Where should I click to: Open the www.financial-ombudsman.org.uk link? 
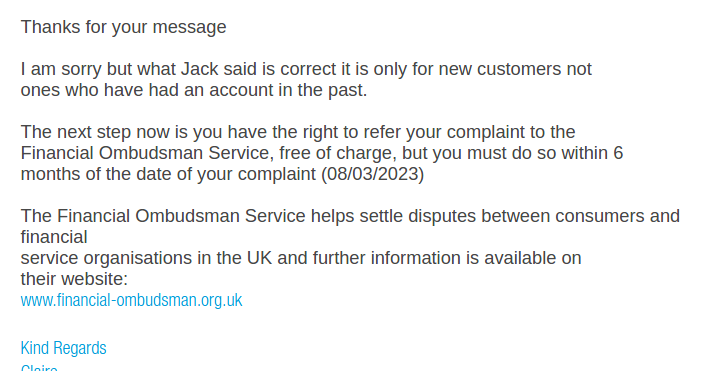click(131, 300)
